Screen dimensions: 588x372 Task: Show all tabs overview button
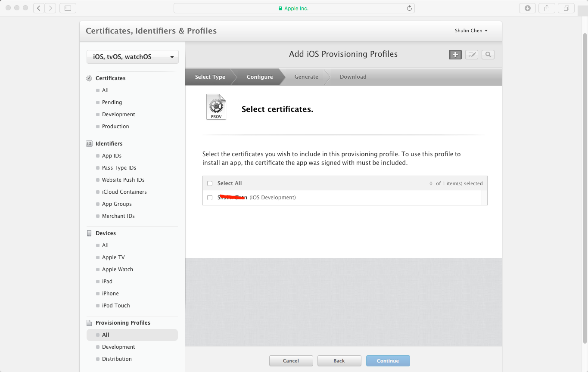click(x=566, y=8)
